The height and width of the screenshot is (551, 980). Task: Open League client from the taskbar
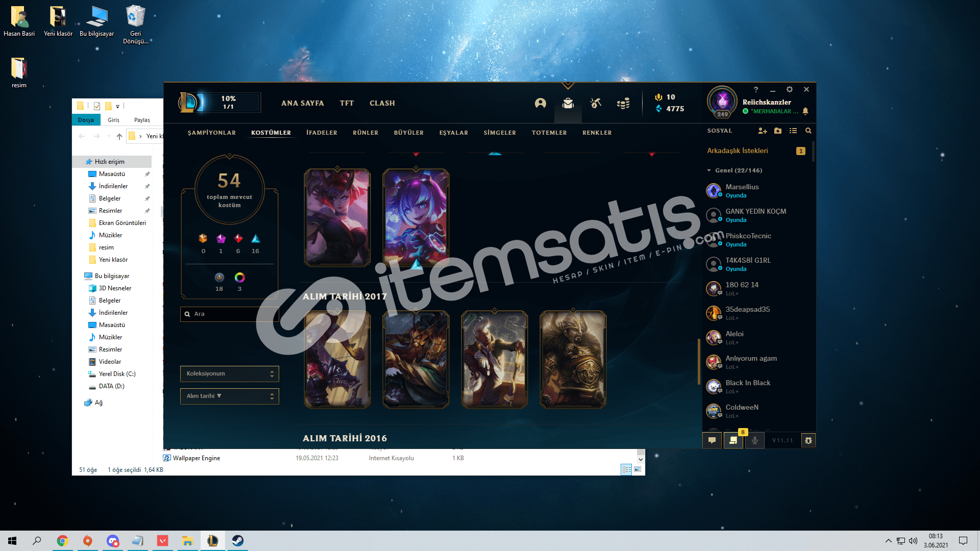coord(213,541)
